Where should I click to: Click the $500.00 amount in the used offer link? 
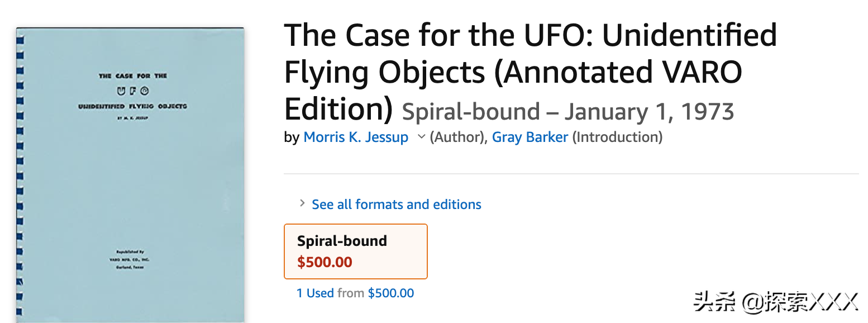391,293
